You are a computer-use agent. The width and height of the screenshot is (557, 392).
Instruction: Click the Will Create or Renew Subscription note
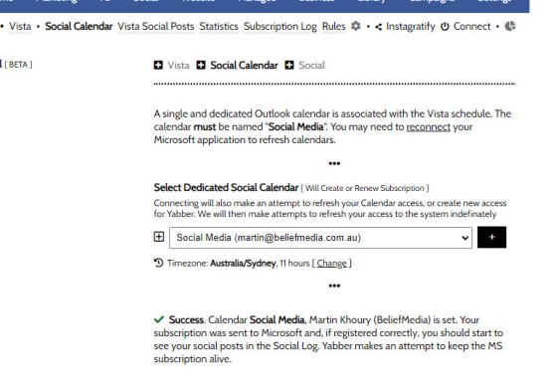(365, 188)
